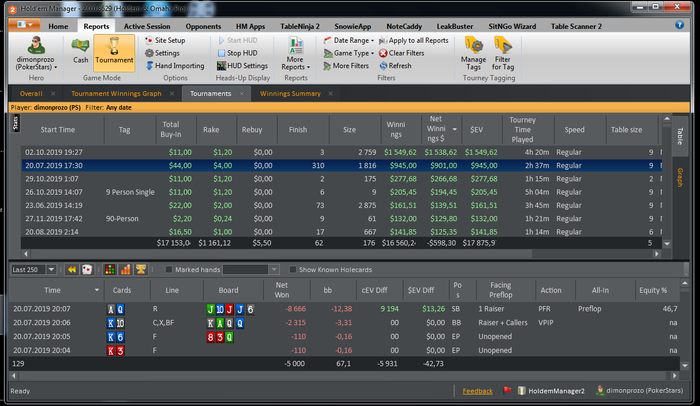Open the Time column sort dropdown

click(x=97, y=290)
